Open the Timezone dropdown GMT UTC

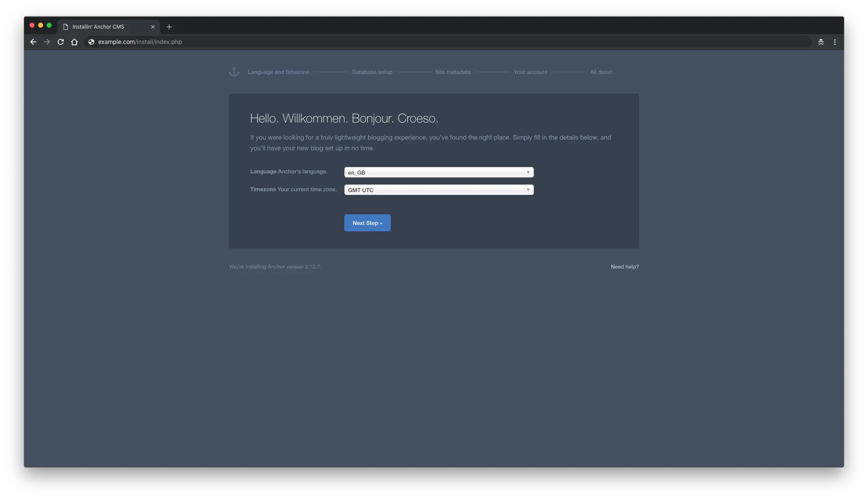pyautogui.click(x=439, y=190)
